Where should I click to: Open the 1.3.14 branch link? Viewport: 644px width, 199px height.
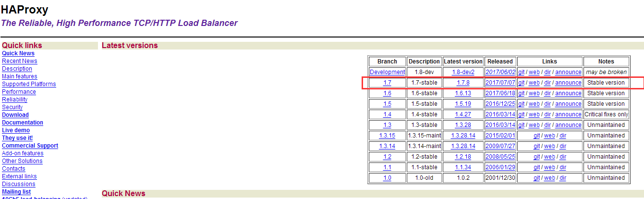click(x=387, y=146)
